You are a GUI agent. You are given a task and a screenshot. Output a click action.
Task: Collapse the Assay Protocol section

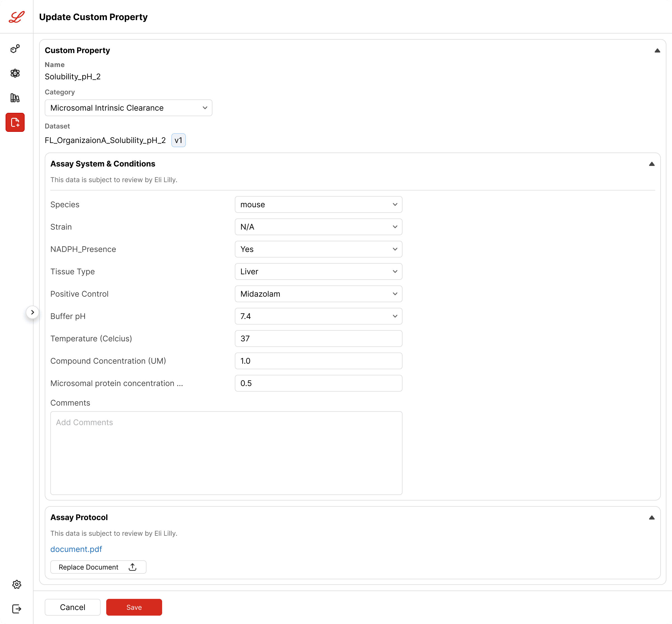click(652, 518)
